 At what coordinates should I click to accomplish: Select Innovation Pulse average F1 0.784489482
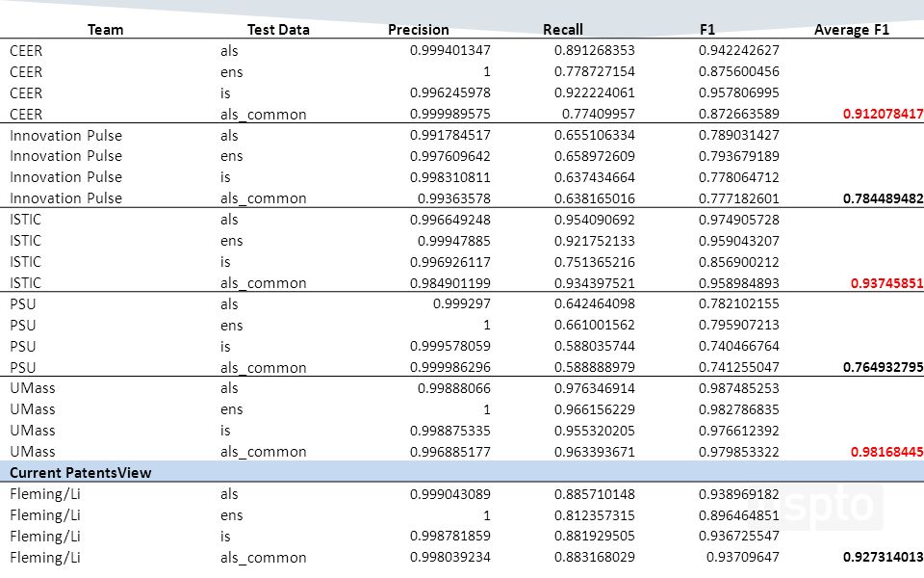point(884,198)
